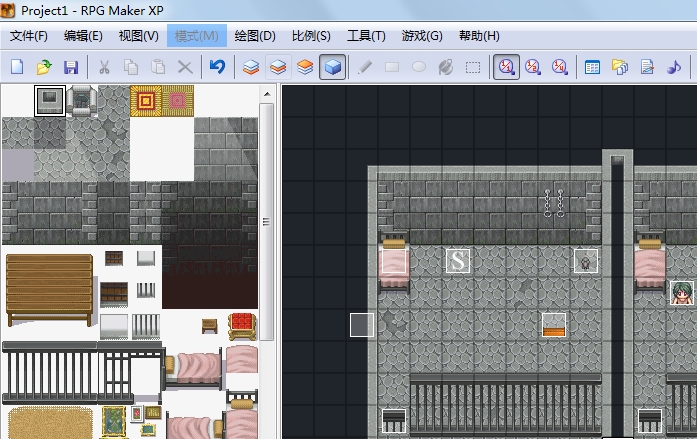Select the pink carpet tile in palette
Screen dimensions: 697x439
point(178,101)
